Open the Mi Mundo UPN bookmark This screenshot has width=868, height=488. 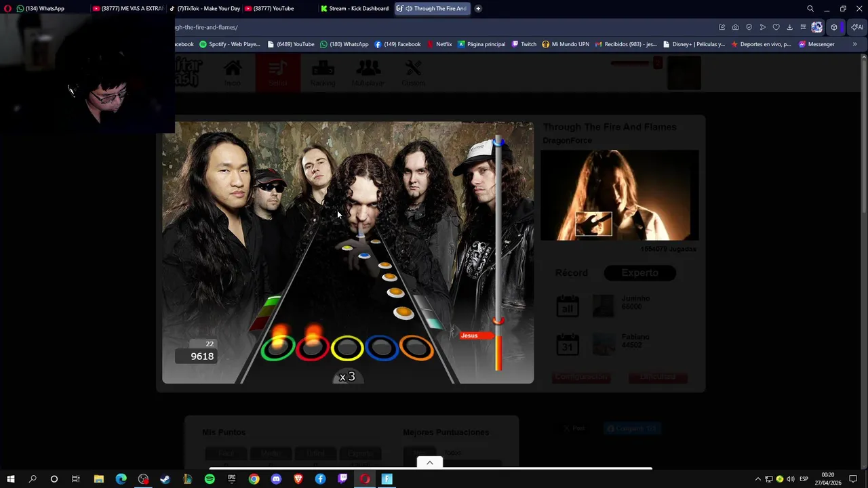[x=566, y=44]
